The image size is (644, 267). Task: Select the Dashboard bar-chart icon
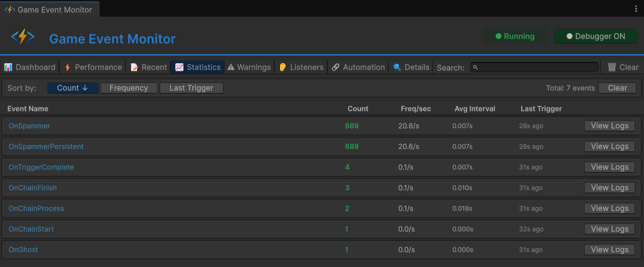point(9,67)
